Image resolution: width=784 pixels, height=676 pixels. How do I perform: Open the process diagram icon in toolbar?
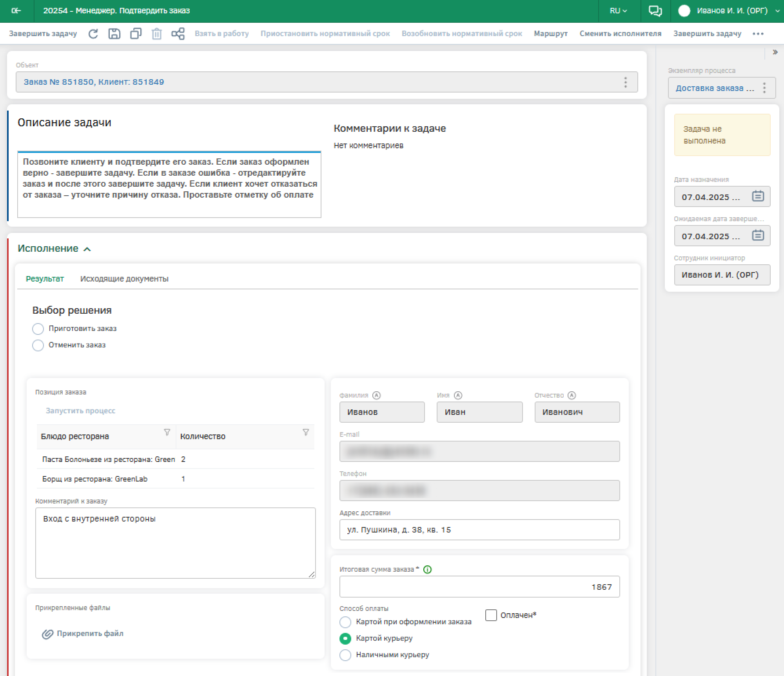(x=178, y=34)
